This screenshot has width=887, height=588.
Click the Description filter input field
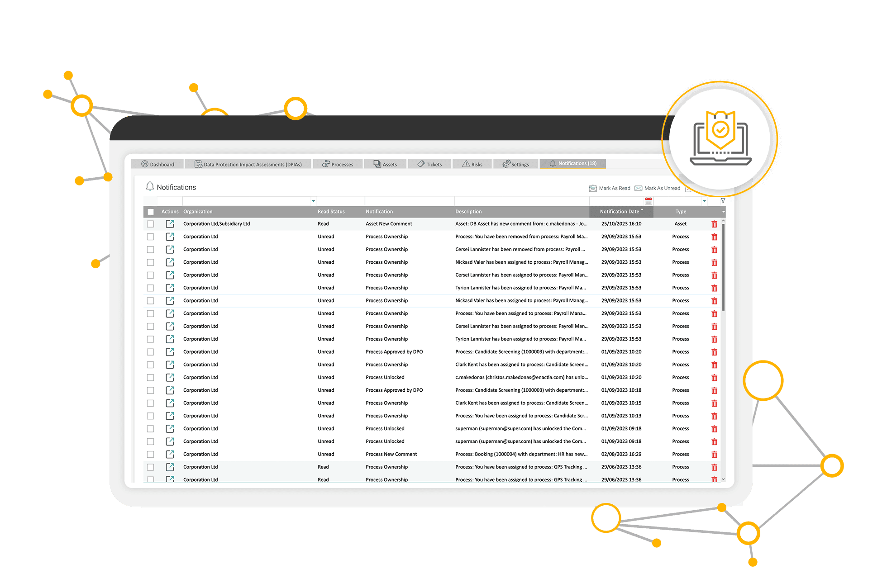tap(521, 201)
